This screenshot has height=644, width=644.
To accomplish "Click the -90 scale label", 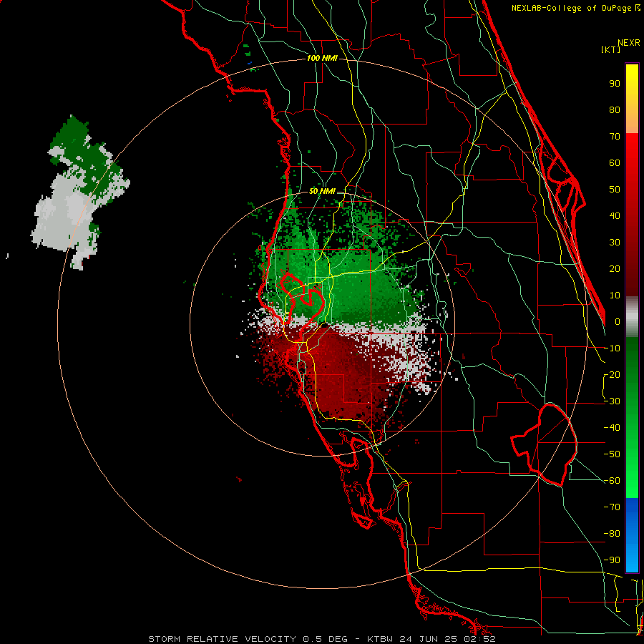I will (x=612, y=560).
